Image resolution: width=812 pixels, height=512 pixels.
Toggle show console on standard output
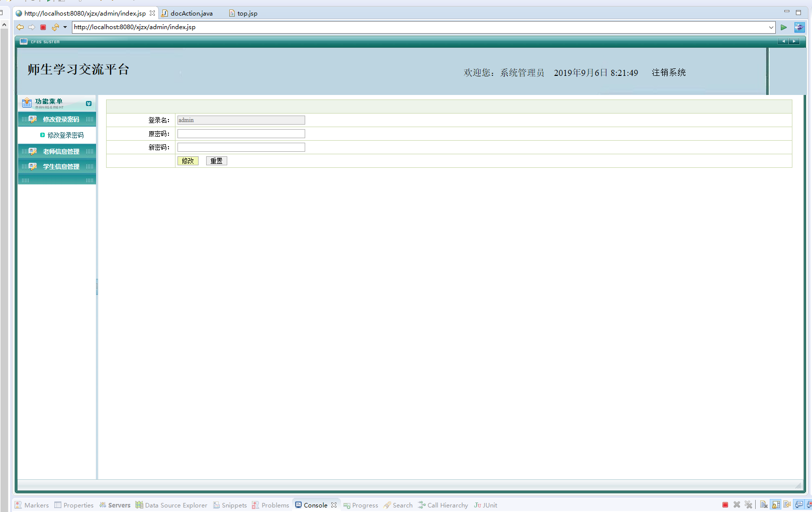click(799, 504)
